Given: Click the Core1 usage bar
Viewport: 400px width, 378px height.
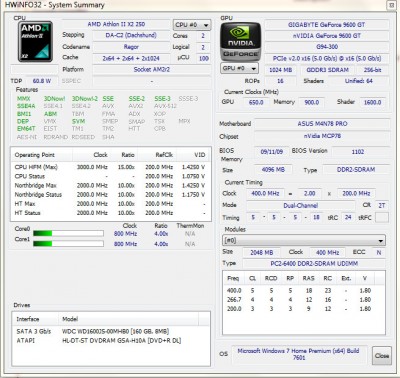Looking at the screenshot, I should [x=68, y=244].
